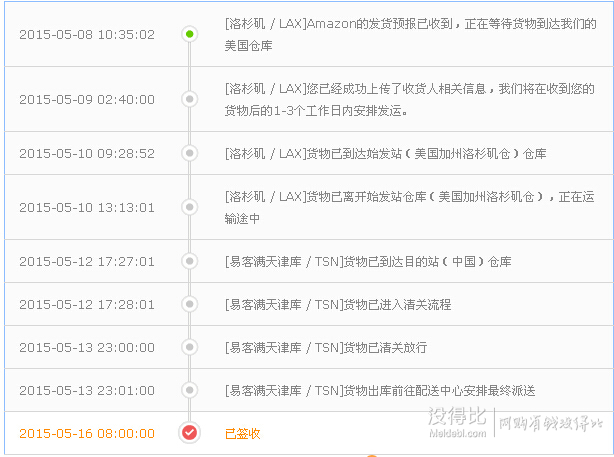
Task: Select timestamp 2015-05-12 17:28:01
Action: click(87, 305)
